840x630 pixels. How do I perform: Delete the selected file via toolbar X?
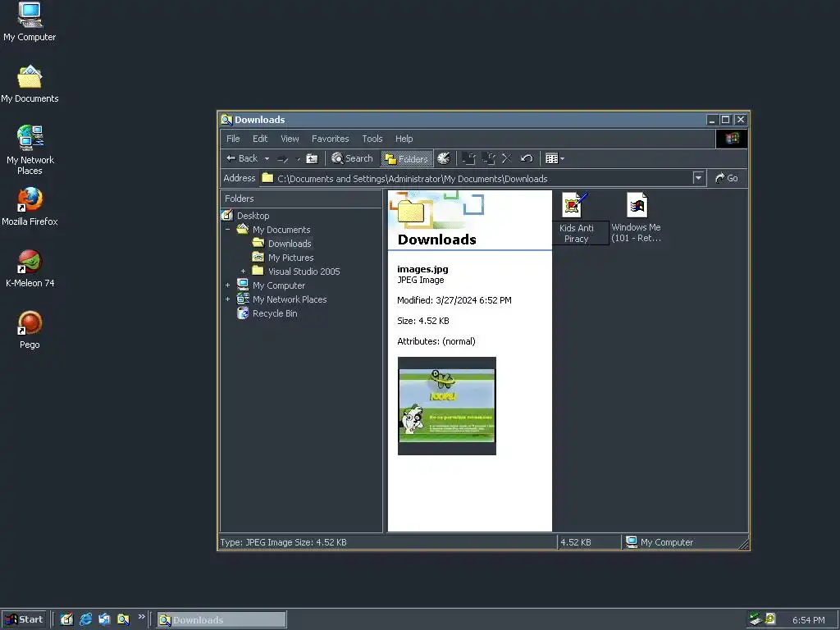point(507,158)
